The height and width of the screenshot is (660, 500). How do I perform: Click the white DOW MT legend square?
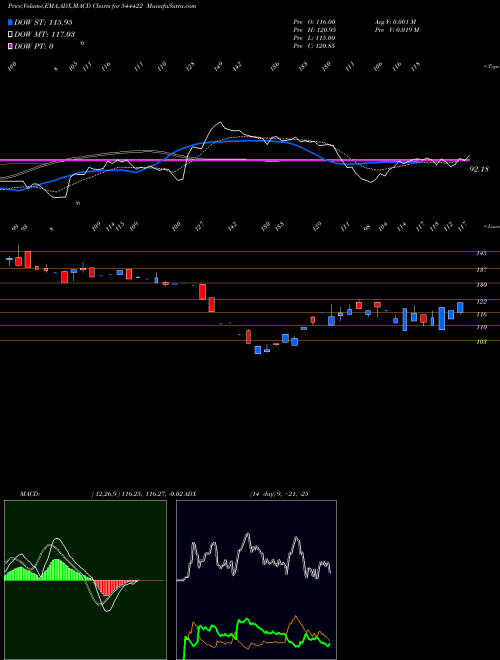pos(10,35)
